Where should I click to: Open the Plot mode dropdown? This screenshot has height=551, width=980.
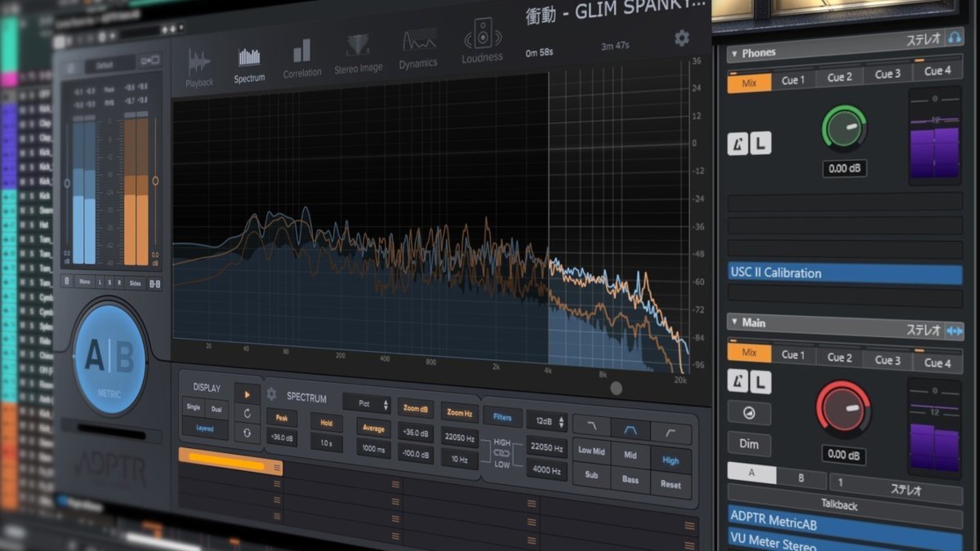coord(367,403)
